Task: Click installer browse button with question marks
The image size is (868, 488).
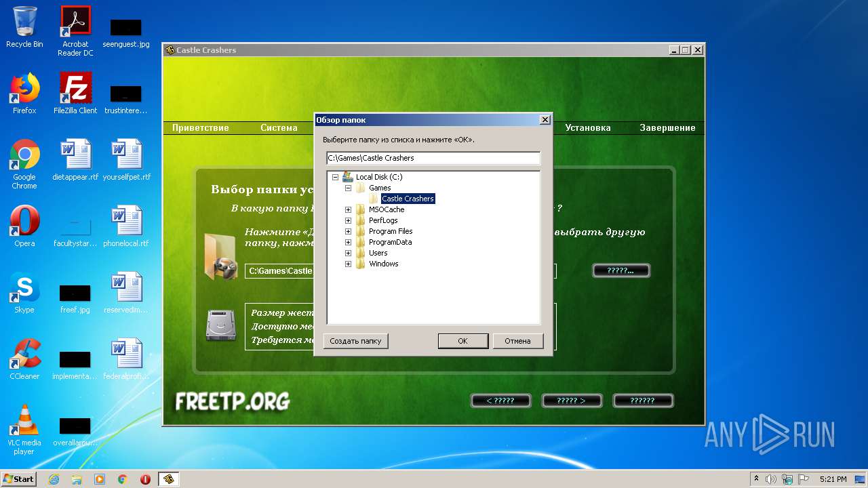Action: click(621, 270)
